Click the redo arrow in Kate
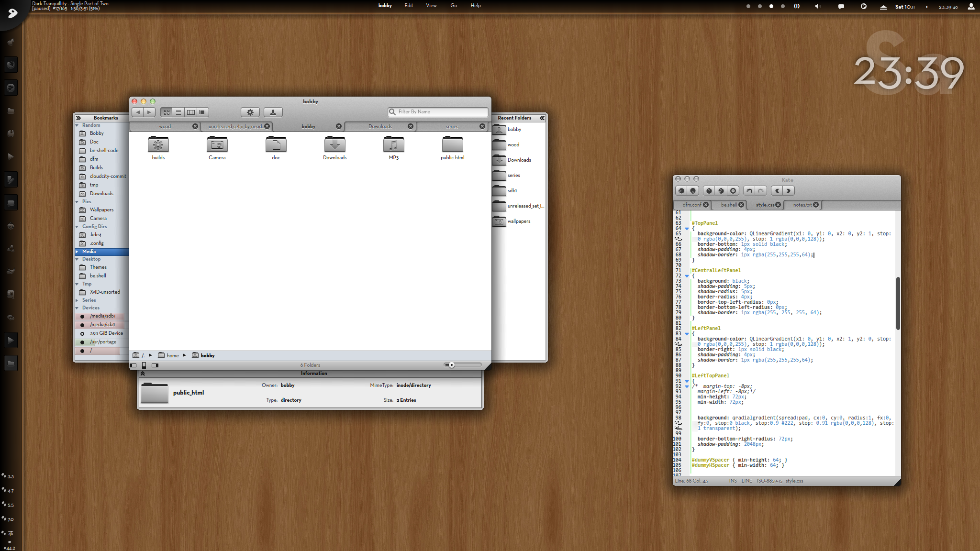This screenshot has height=551, width=980. 761,190
